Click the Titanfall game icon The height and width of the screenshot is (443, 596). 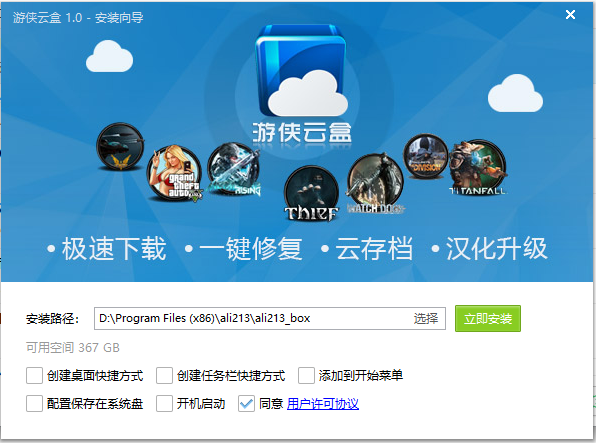478,167
